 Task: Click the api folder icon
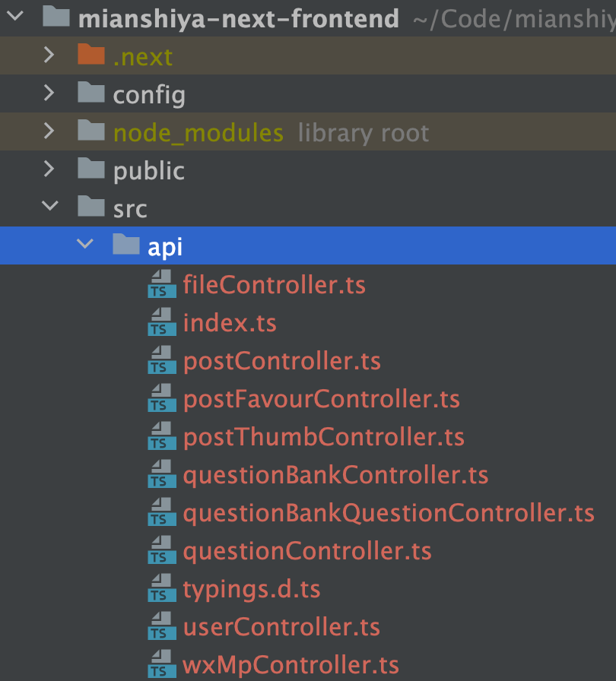click(x=126, y=244)
